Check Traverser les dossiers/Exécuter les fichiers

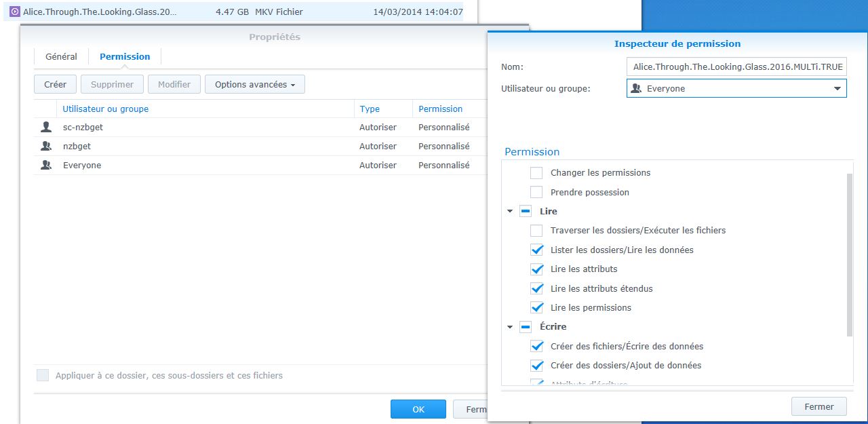point(536,230)
